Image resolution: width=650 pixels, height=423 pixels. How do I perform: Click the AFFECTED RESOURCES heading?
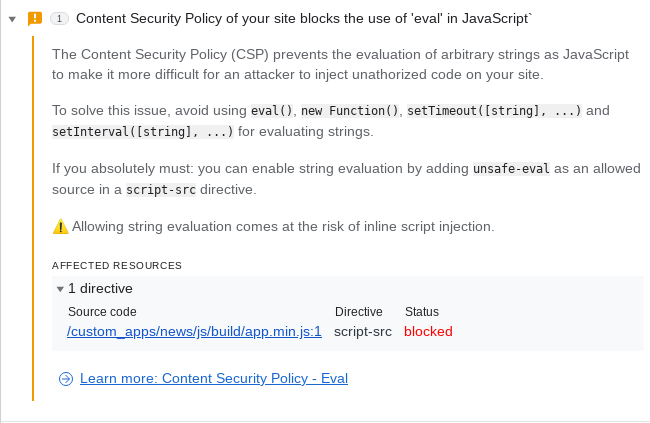click(x=117, y=265)
